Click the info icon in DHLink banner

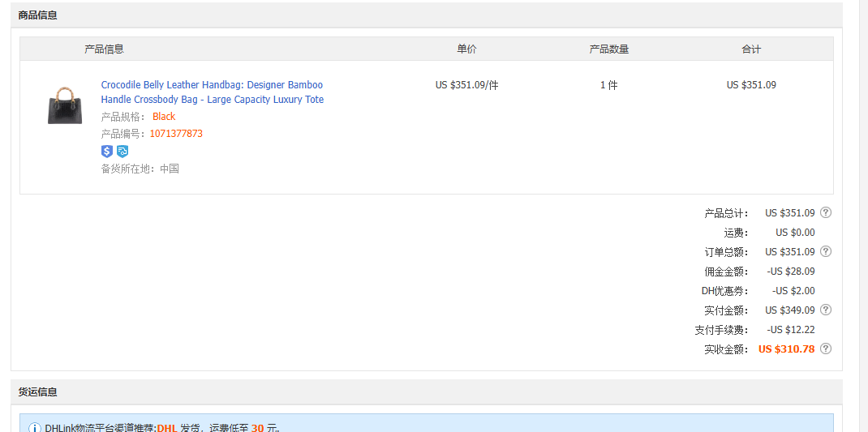click(35, 428)
